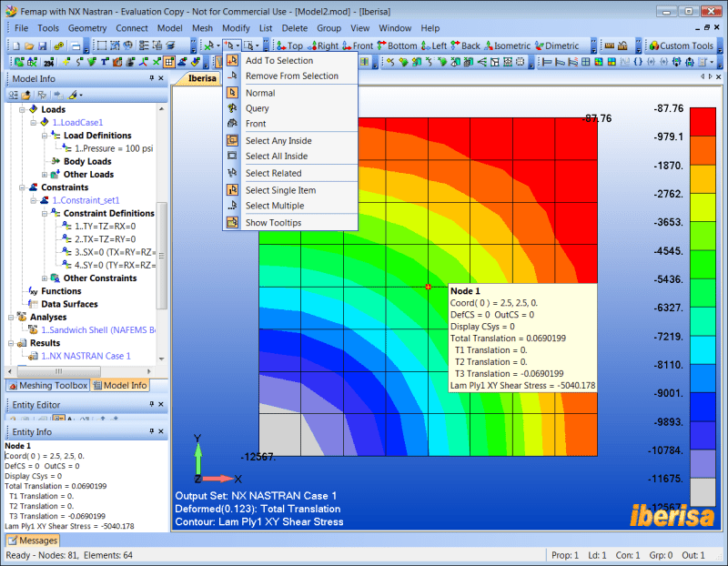Image resolution: width=728 pixels, height=566 pixels.
Task: Click the Open file folder icon
Action: pos(29,45)
